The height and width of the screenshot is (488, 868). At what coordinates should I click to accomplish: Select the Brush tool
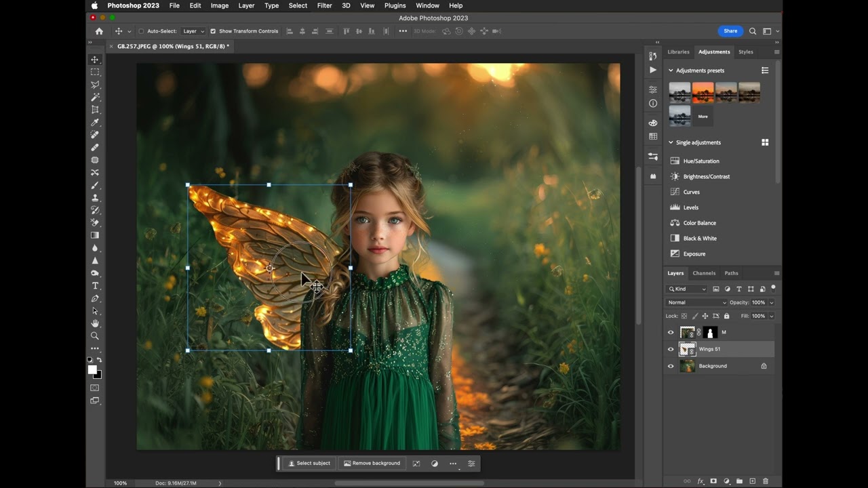pos(95,185)
